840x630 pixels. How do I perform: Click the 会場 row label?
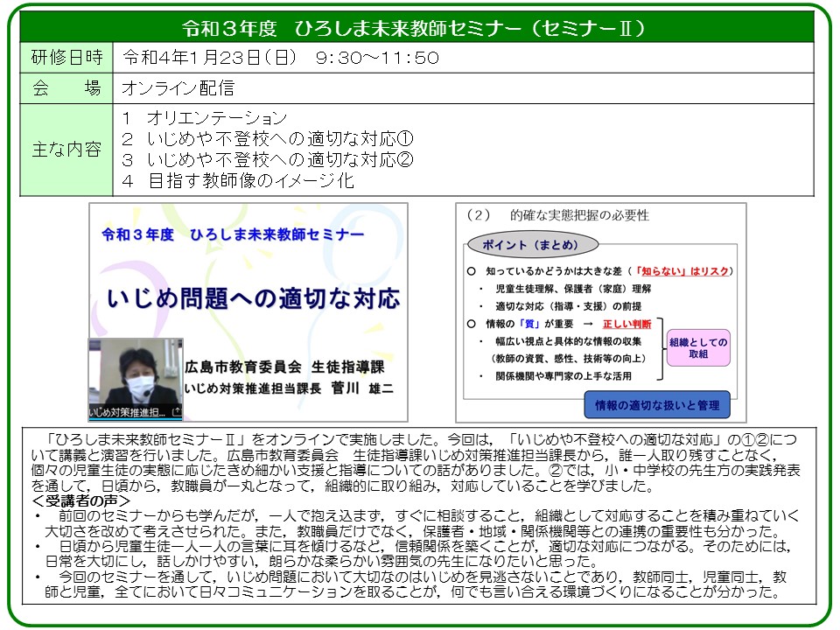pyautogui.click(x=66, y=87)
